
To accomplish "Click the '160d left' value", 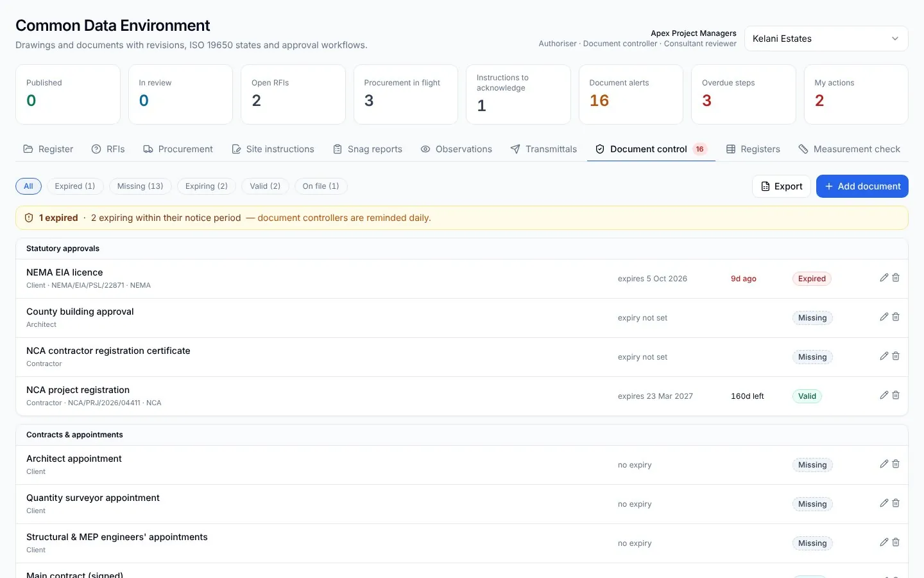I will pyautogui.click(x=748, y=396).
